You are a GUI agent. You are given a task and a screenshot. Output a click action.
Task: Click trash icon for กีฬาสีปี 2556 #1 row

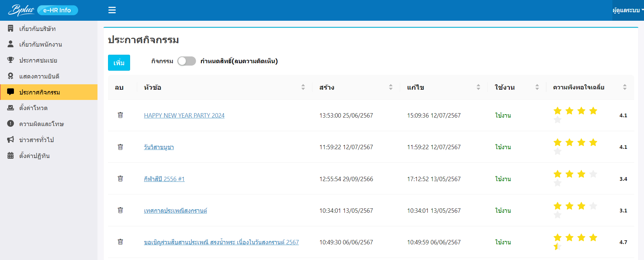pos(120,178)
